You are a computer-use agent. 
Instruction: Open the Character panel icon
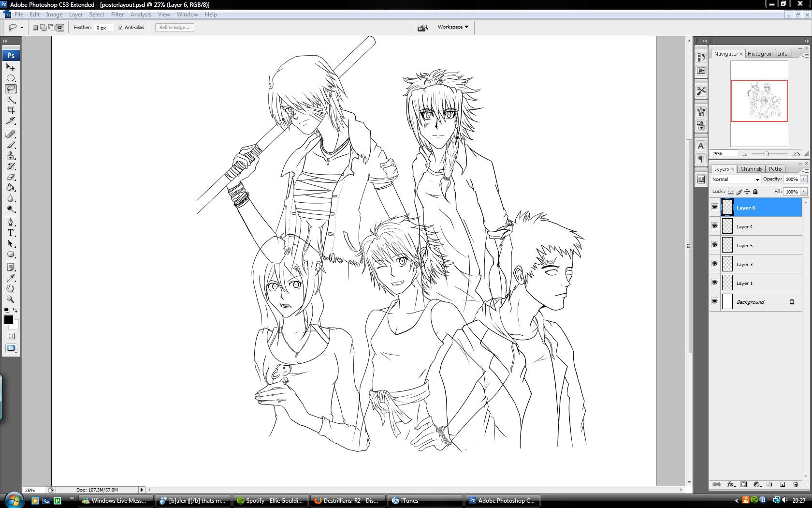[x=701, y=146]
